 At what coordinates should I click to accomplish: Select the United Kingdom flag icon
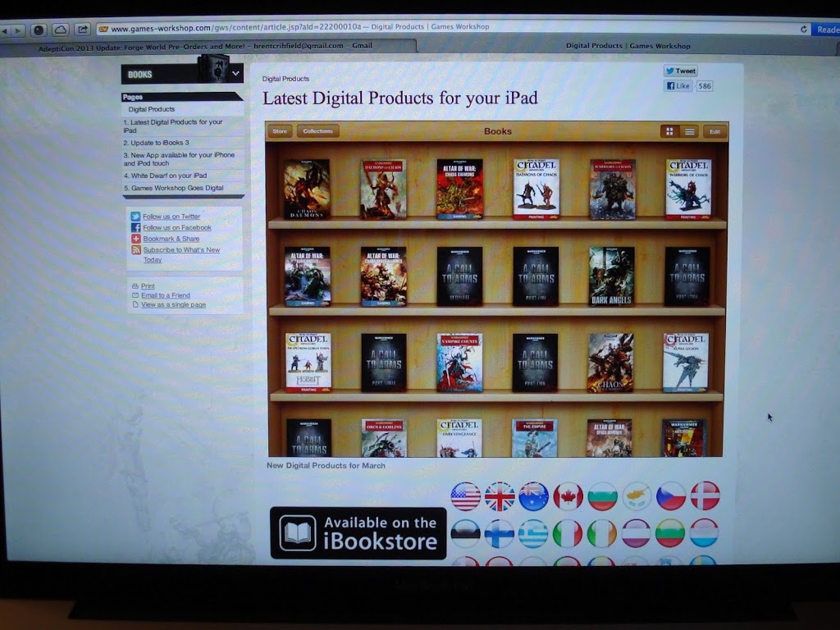500,496
